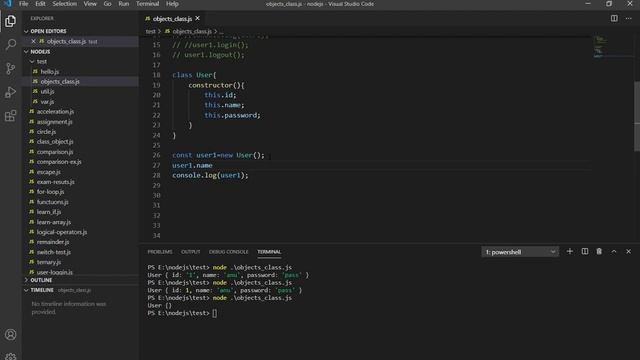
Task: Open the Source Control view
Action: 11,68
